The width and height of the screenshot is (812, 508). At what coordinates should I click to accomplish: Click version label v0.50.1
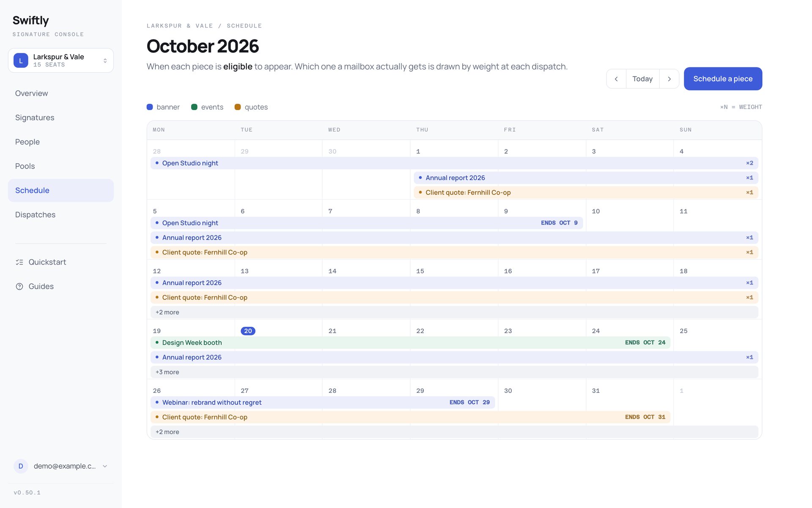pyautogui.click(x=27, y=493)
